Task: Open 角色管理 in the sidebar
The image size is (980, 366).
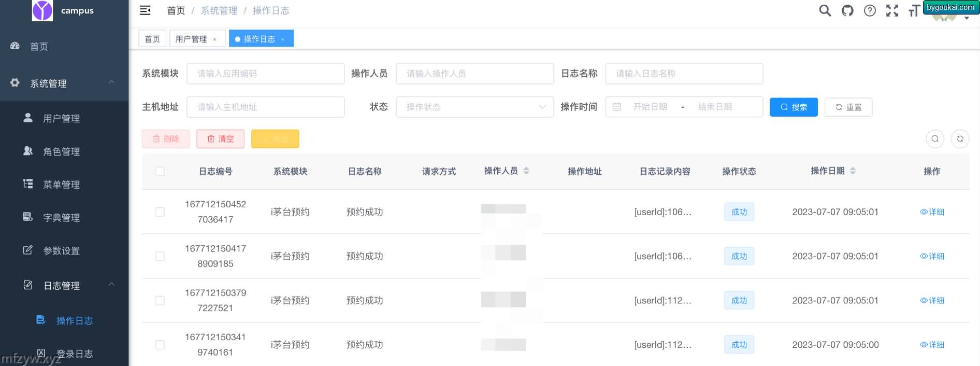Action: point(61,151)
